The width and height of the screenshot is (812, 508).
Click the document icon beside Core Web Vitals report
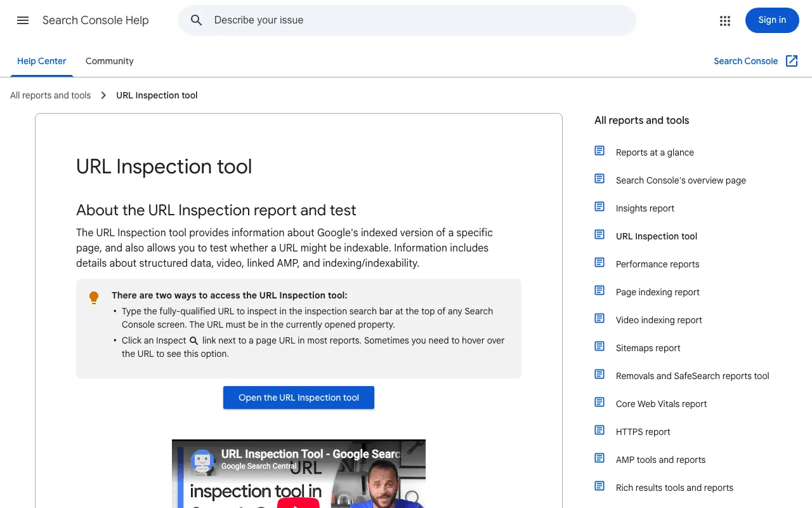(599, 402)
